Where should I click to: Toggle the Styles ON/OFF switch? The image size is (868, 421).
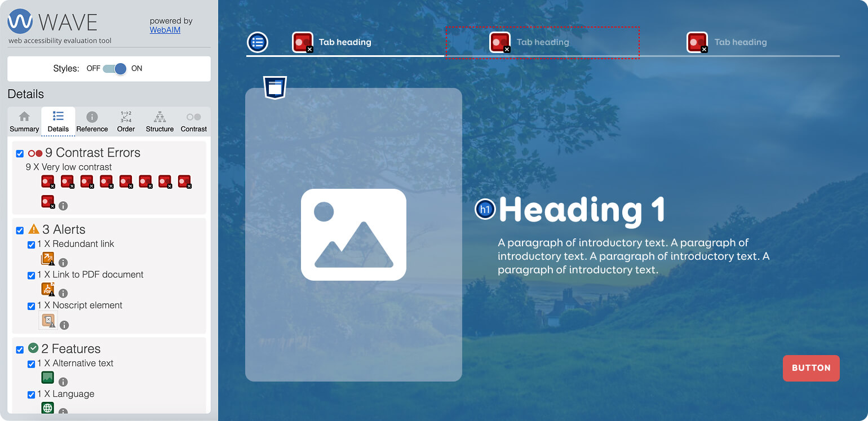tap(114, 69)
